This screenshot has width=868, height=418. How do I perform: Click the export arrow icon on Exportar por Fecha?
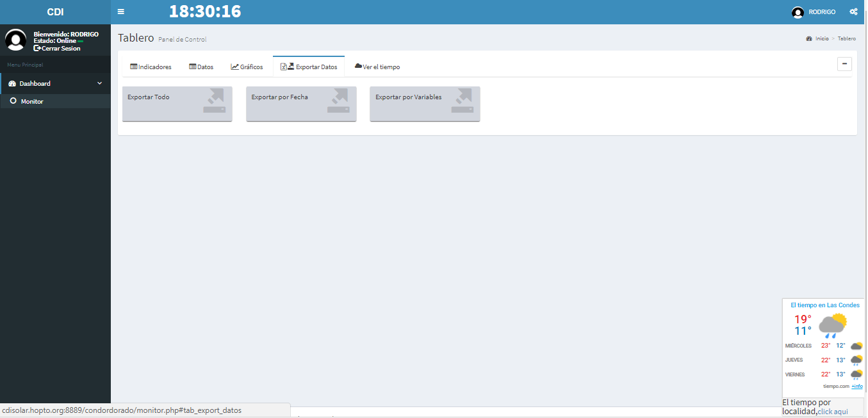point(338,100)
